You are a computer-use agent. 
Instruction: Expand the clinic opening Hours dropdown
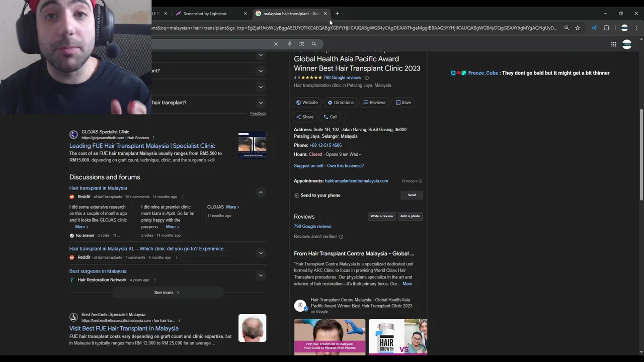(360, 155)
